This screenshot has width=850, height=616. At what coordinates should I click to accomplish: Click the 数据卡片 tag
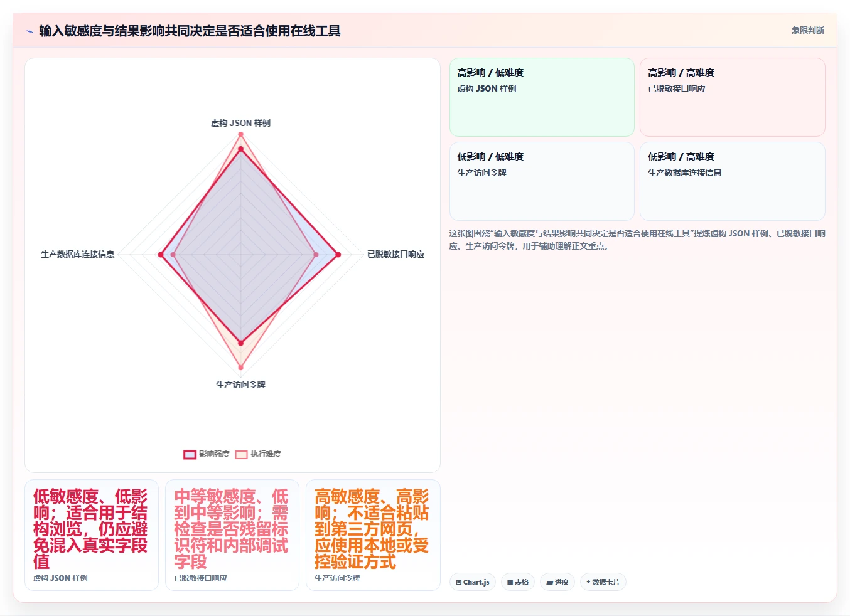603,582
